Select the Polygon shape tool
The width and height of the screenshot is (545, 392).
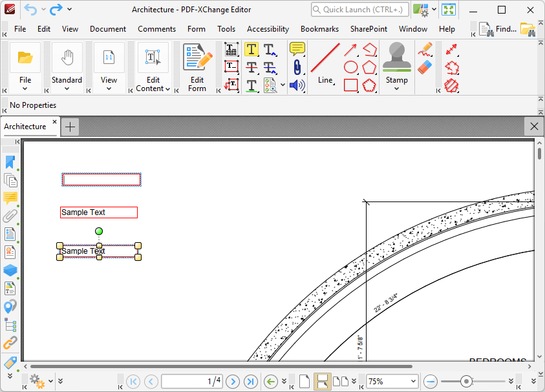pyautogui.click(x=369, y=67)
